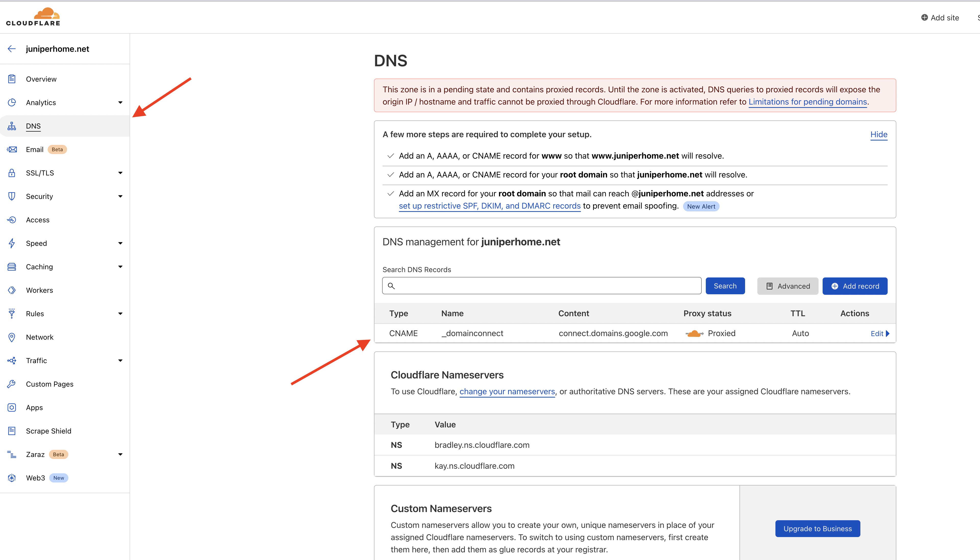Viewport: 980px width, 560px height.
Task: Click the Rules filter icon
Action: (12, 313)
